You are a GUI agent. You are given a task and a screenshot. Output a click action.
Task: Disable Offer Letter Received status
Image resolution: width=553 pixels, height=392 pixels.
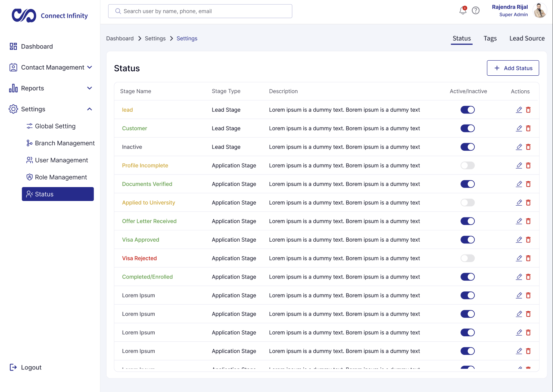468,221
